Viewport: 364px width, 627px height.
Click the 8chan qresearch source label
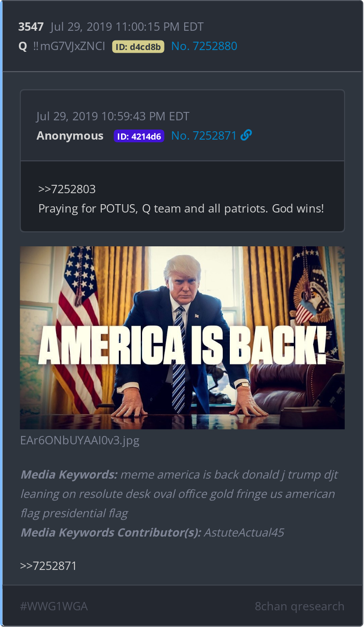click(x=300, y=606)
